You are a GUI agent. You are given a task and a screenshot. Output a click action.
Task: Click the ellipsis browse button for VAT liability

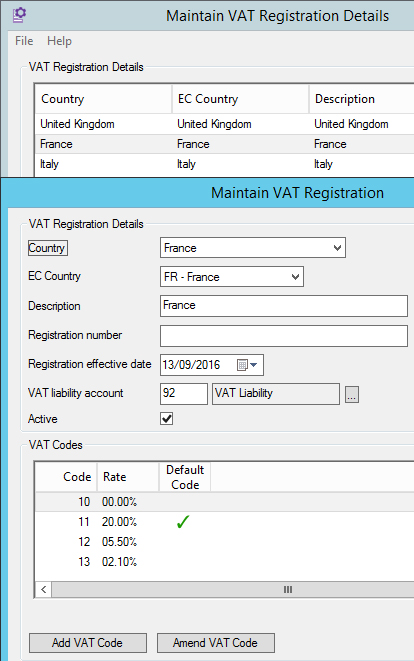click(x=352, y=394)
